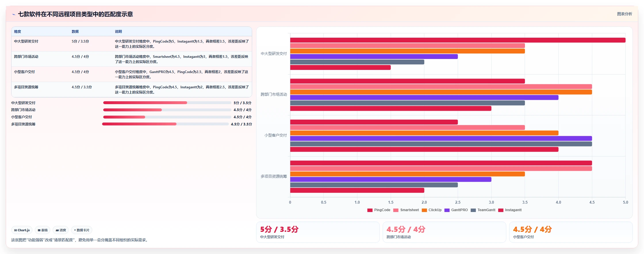644x254 pixels.
Task: Click the 4.5分 / 3.5分 table data cell
Action: pos(82,87)
